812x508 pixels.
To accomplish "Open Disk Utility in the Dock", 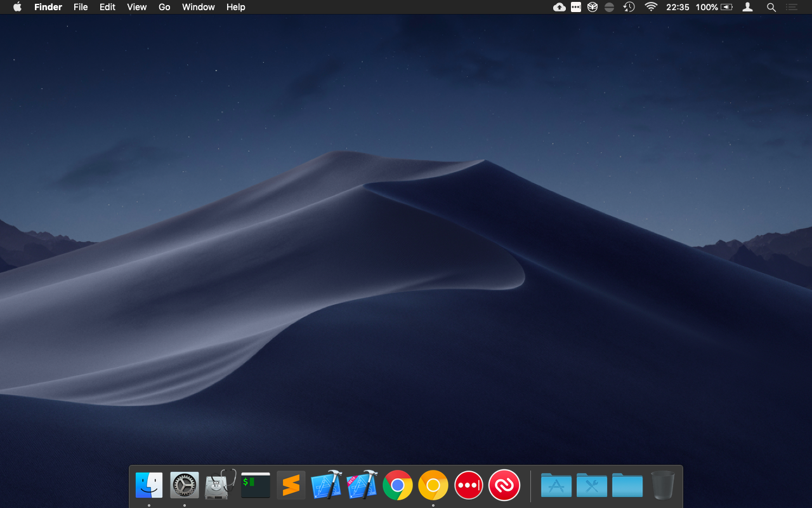I will (x=220, y=486).
